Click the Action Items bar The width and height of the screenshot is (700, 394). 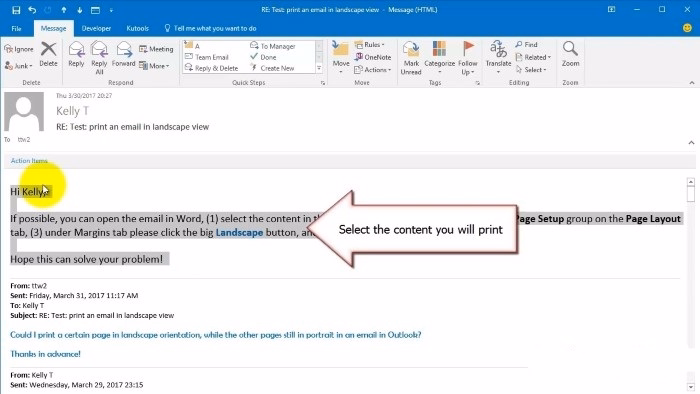(x=350, y=161)
